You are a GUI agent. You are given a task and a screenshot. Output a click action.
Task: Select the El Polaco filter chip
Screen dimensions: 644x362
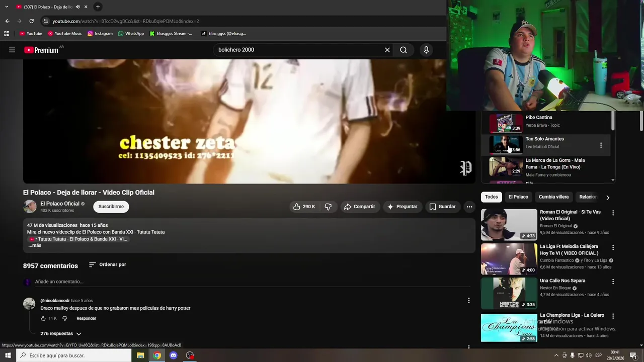518,197
